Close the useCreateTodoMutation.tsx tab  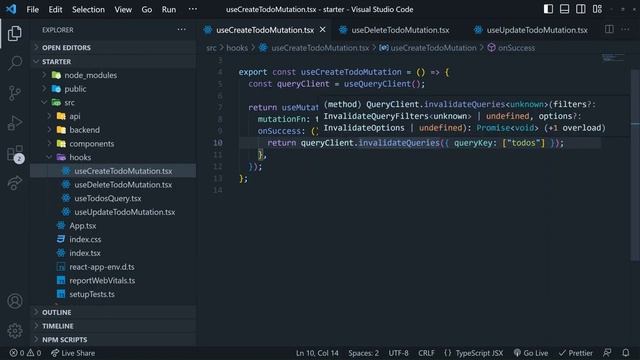coord(322,30)
